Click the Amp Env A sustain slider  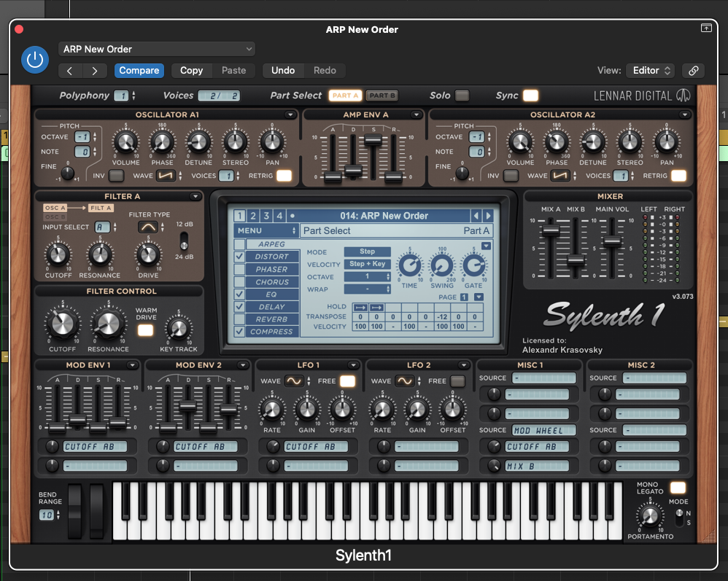click(x=373, y=140)
